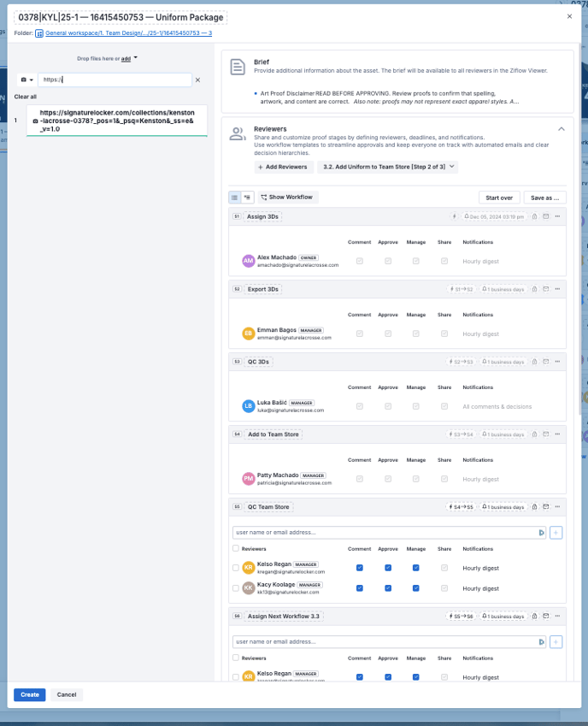The height and width of the screenshot is (726, 588).
Task: Click the plus icon in QC Team Store stage
Action: coord(556,533)
